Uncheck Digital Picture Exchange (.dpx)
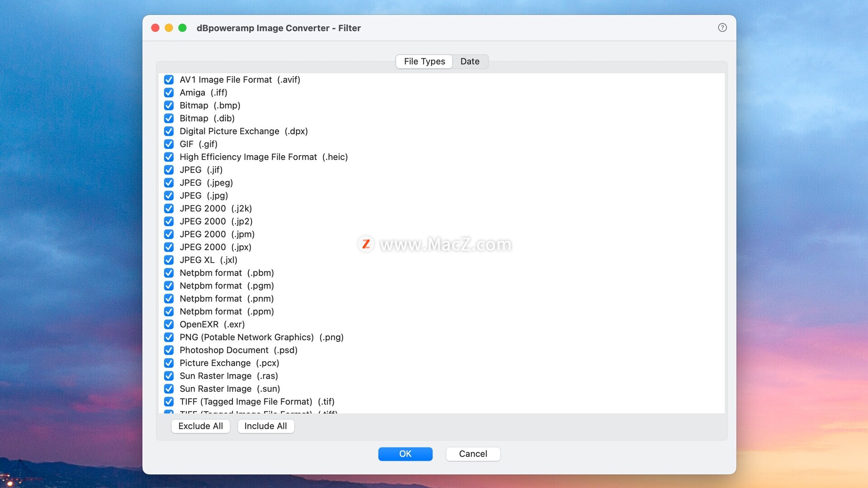This screenshot has height=488, width=868. [169, 131]
